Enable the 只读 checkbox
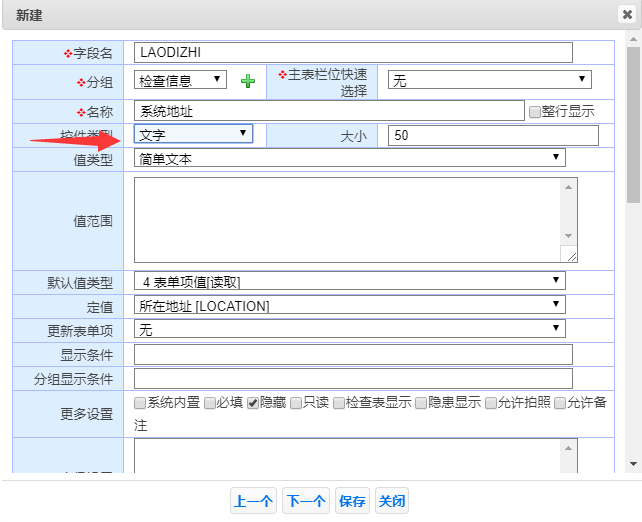Image resolution: width=642 pixels, height=522 pixels. 297,402
